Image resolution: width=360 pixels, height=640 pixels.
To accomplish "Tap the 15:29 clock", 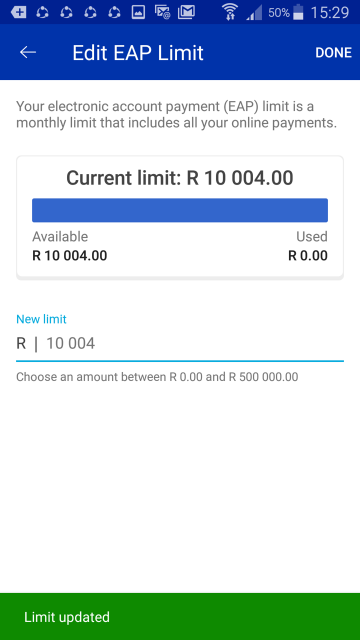I will (330, 13).
